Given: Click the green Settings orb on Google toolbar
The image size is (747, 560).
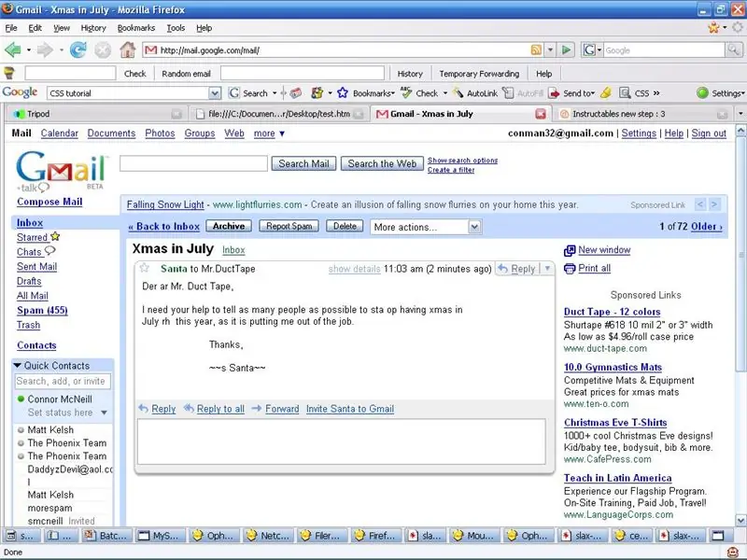Looking at the screenshot, I should (x=702, y=92).
